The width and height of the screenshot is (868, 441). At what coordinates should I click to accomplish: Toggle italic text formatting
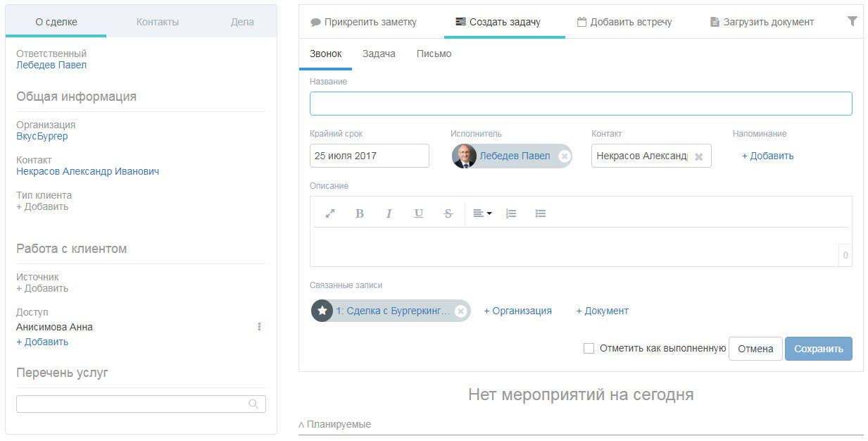(x=389, y=213)
